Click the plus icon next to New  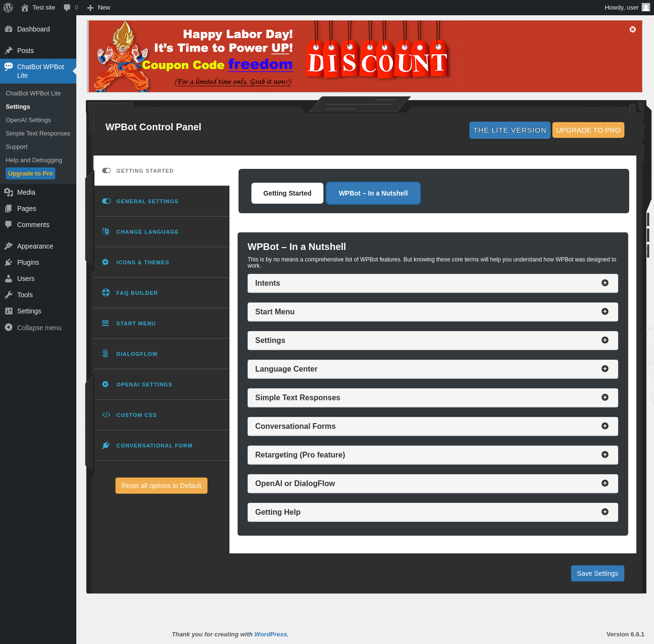click(90, 8)
